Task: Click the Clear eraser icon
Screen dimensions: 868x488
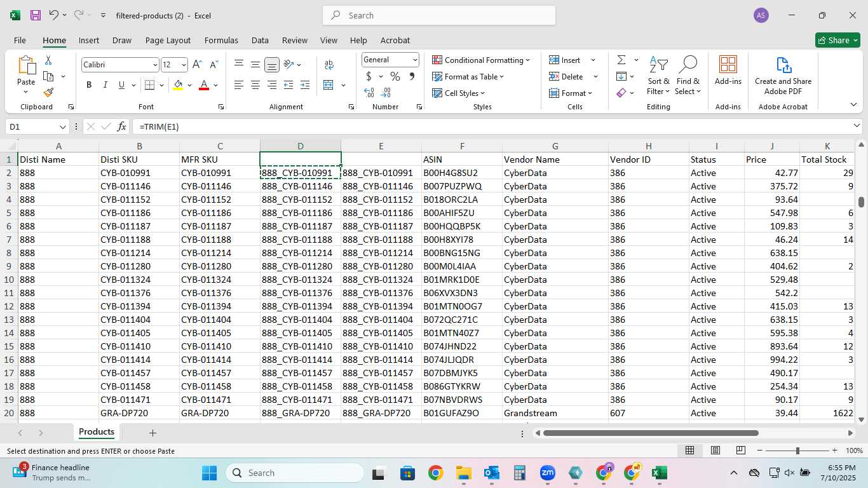Action: point(621,93)
